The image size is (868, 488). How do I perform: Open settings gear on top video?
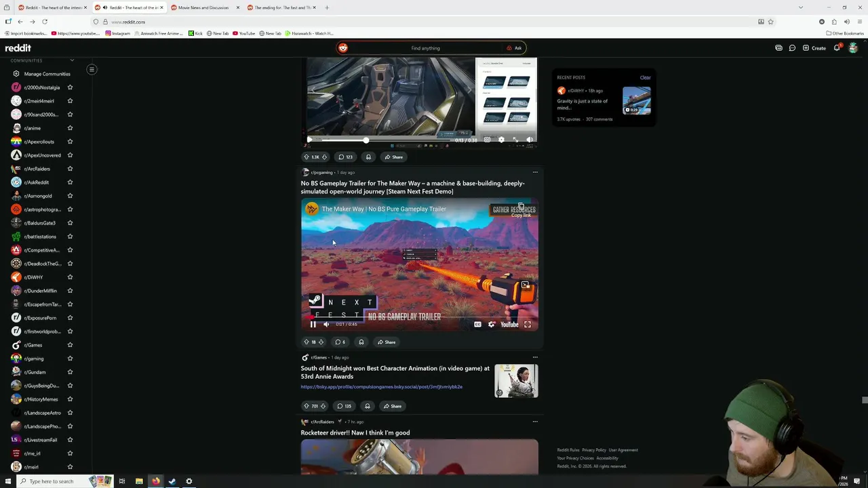pyautogui.click(x=501, y=140)
